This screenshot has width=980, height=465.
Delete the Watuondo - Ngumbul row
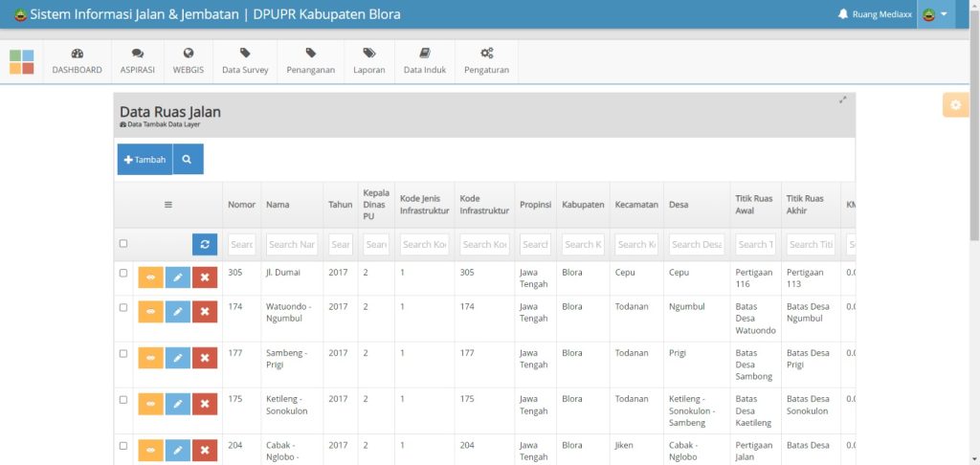(x=205, y=312)
